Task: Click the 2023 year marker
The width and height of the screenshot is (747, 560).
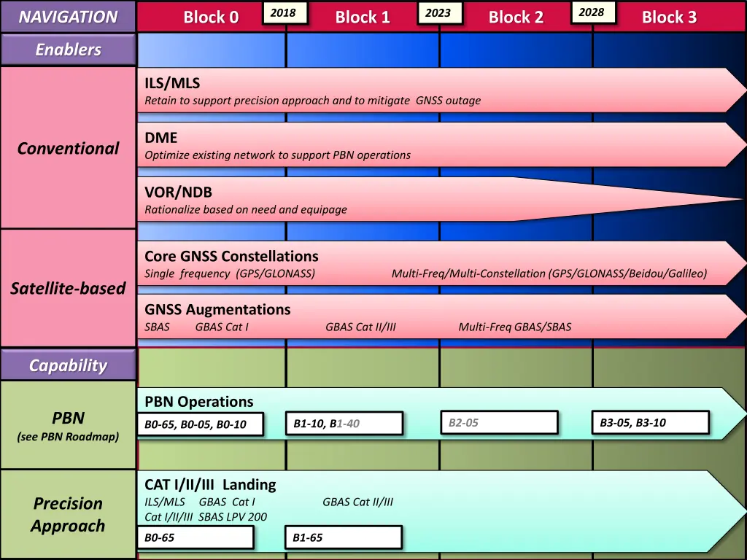Action: tap(438, 13)
